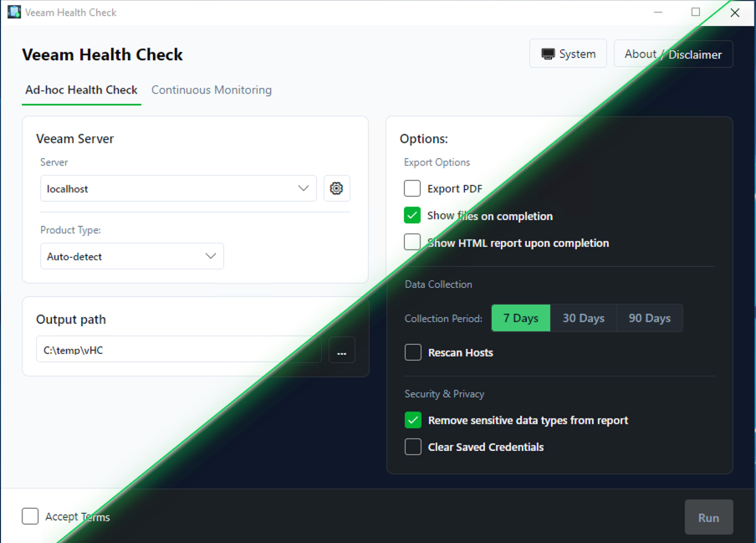
Task: Select 7 Days collection period
Action: pyautogui.click(x=521, y=318)
